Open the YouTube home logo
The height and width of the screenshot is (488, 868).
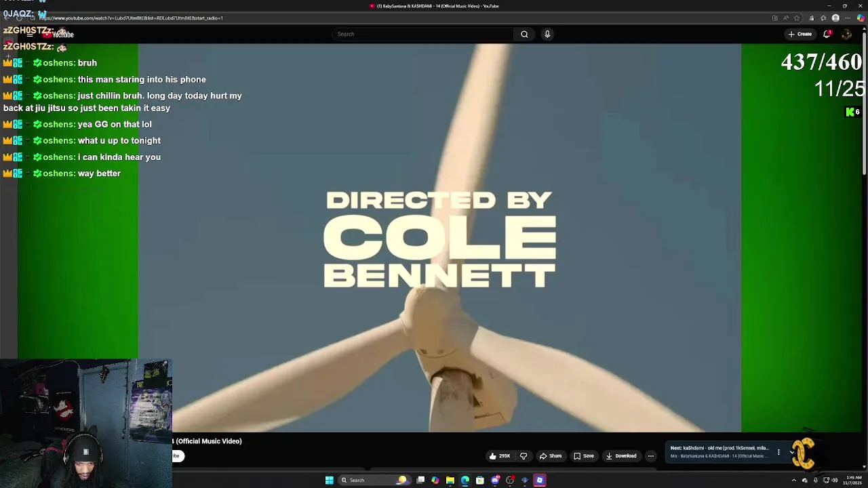click(x=58, y=34)
